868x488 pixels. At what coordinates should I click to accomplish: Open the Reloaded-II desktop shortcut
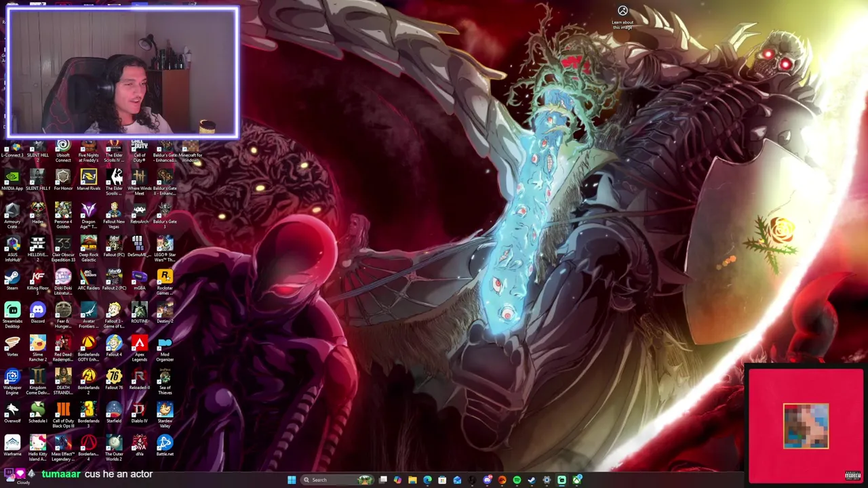click(x=139, y=380)
